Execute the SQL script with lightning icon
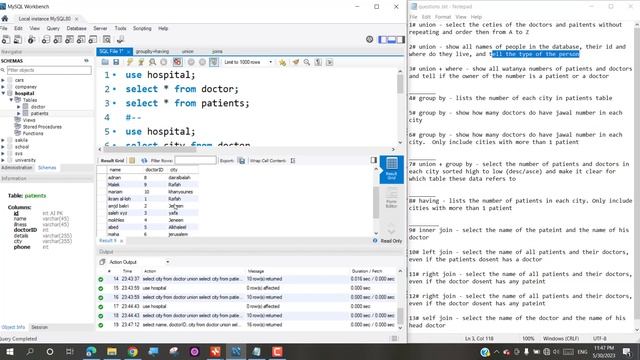This screenshot has width=640, height=360. (130, 62)
